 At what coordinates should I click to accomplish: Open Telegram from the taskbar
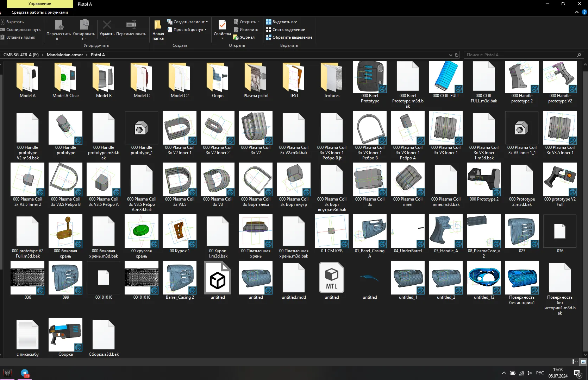coord(25,373)
